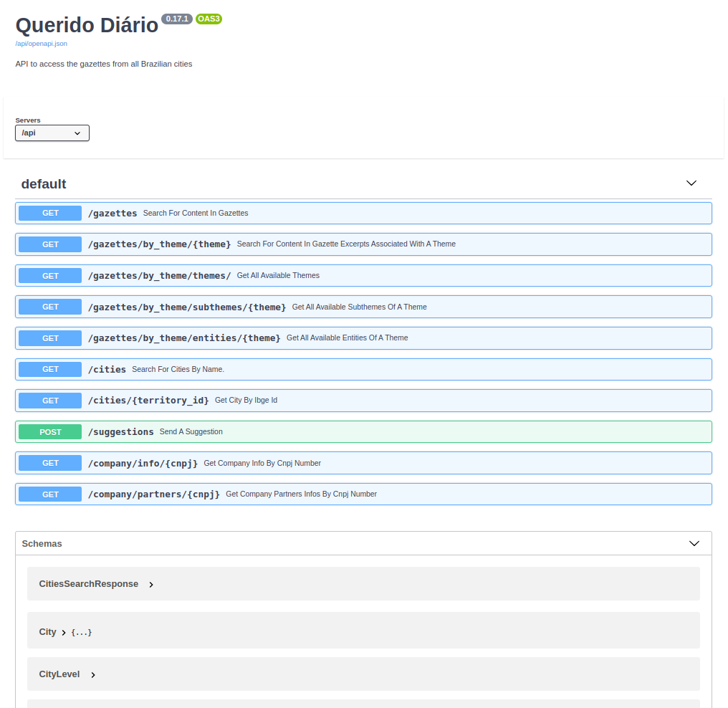Screen dimensions: 728x708
Task: Open the /suggestions path link
Action: (x=120, y=432)
